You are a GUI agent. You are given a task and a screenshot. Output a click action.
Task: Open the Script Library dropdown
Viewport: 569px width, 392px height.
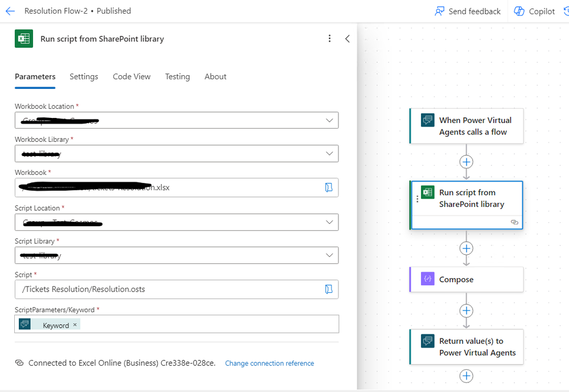pos(329,255)
